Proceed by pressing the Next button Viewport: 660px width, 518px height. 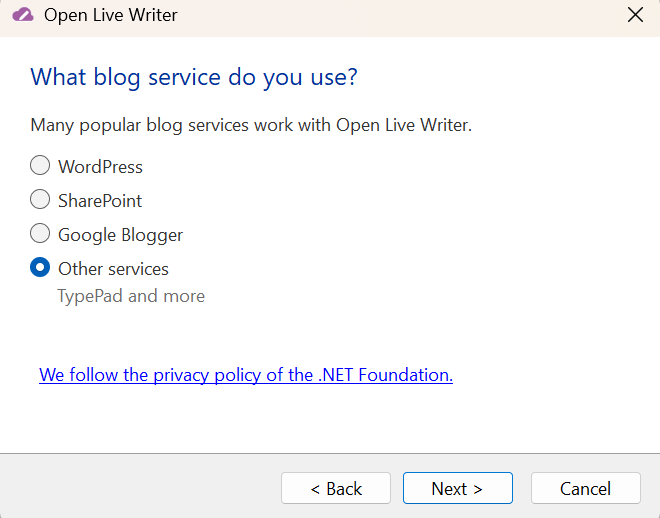pyautogui.click(x=457, y=488)
